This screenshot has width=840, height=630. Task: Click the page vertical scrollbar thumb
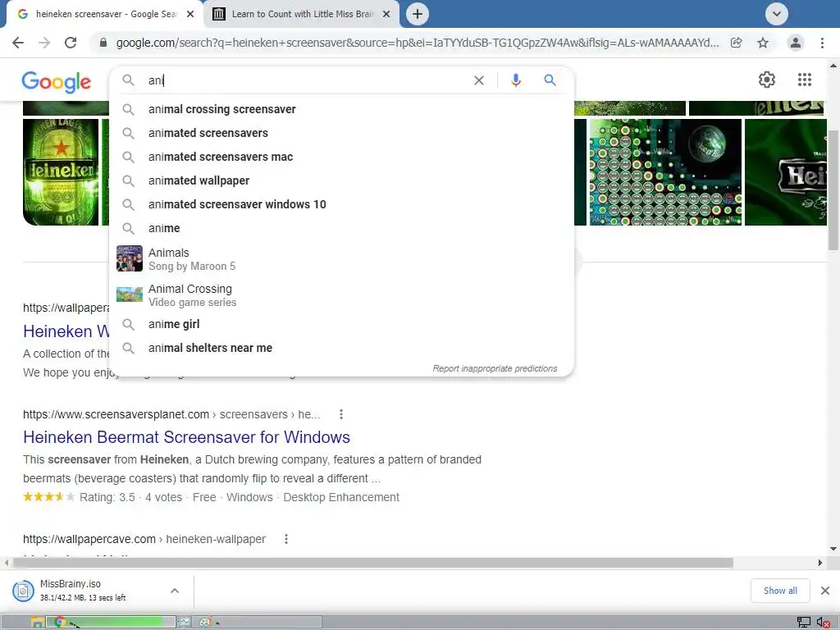[x=833, y=189]
